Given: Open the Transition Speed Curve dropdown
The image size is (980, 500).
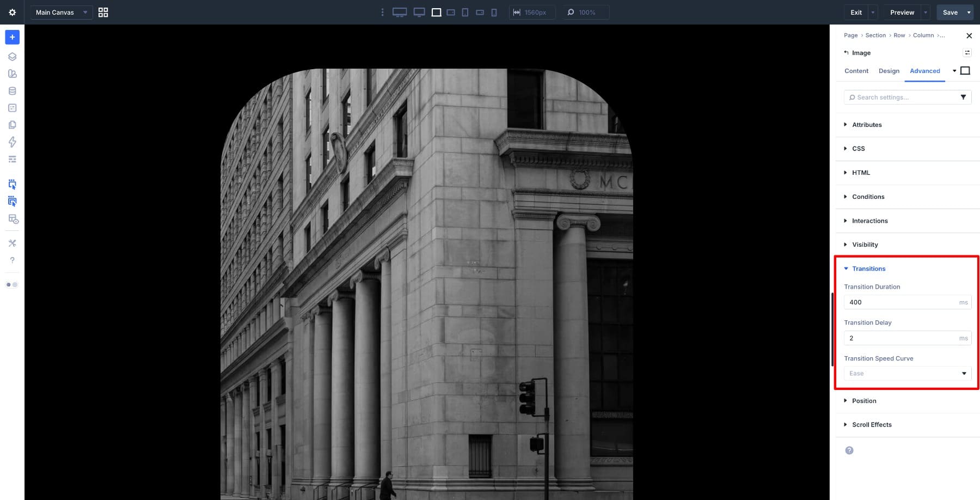Looking at the screenshot, I should click(x=907, y=373).
